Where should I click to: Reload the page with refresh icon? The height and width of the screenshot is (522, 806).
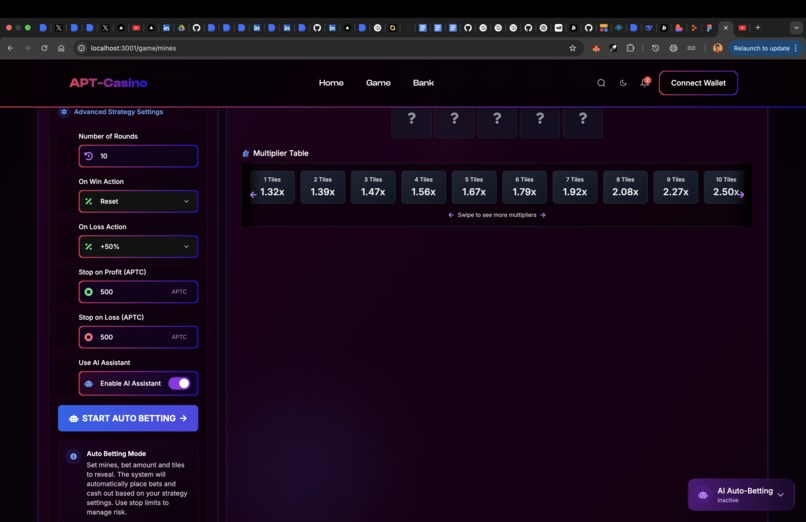point(44,48)
